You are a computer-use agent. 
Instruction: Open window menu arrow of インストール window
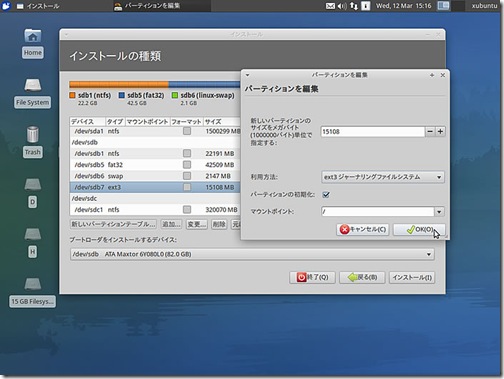pos(66,34)
